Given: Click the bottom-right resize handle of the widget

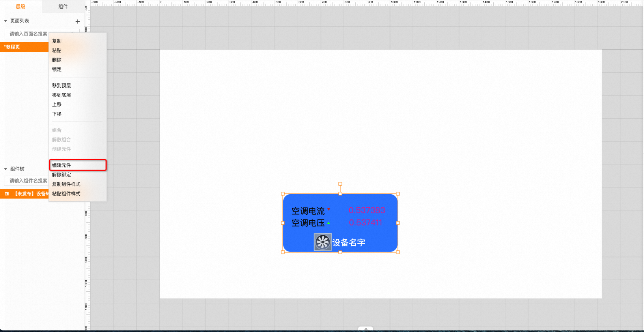Looking at the screenshot, I should (x=398, y=252).
